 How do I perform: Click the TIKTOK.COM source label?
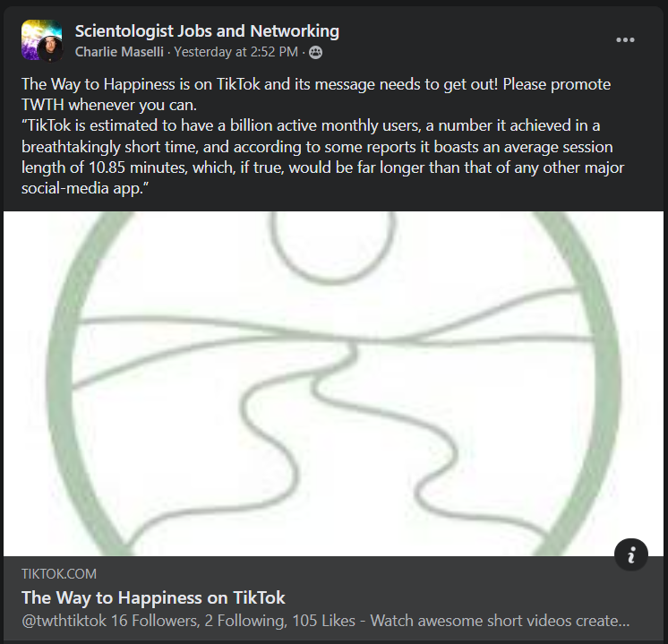[x=59, y=573]
